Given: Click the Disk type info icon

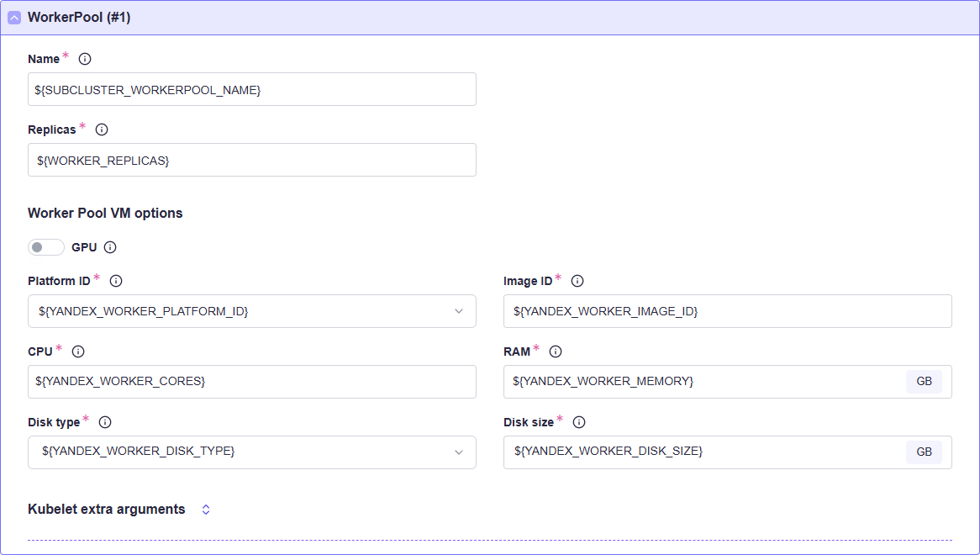Looking at the screenshot, I should (x=105, y=422).
